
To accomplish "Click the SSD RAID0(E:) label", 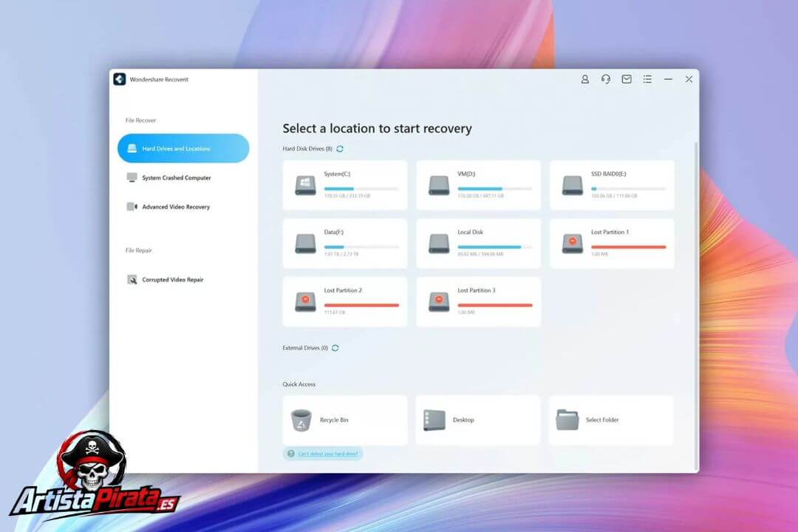I will 609,174.
